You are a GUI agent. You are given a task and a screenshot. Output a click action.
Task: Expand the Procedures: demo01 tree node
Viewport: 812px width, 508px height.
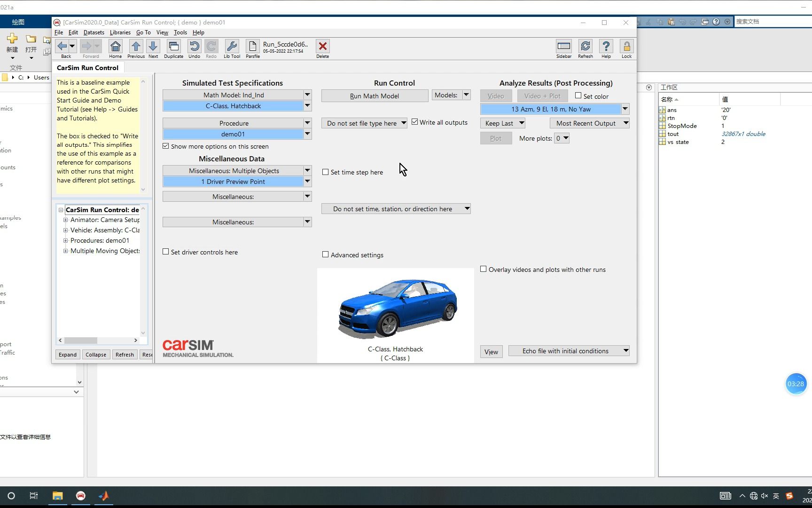[x=66, y=240]
